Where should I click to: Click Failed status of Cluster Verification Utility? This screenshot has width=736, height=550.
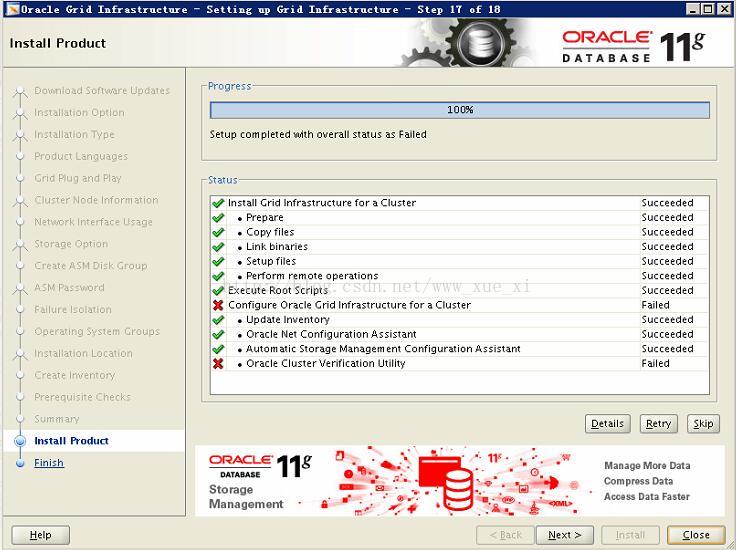coord(655,363)
